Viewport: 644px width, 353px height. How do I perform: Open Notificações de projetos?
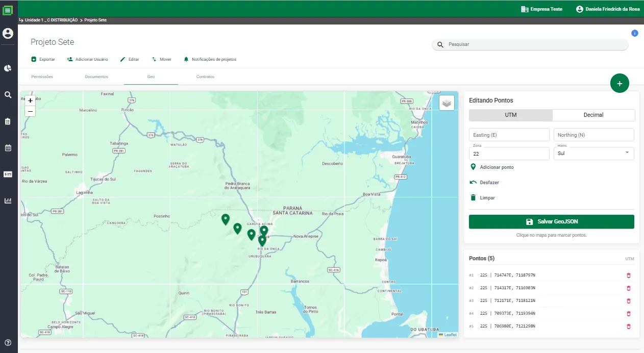click(210, 59)
